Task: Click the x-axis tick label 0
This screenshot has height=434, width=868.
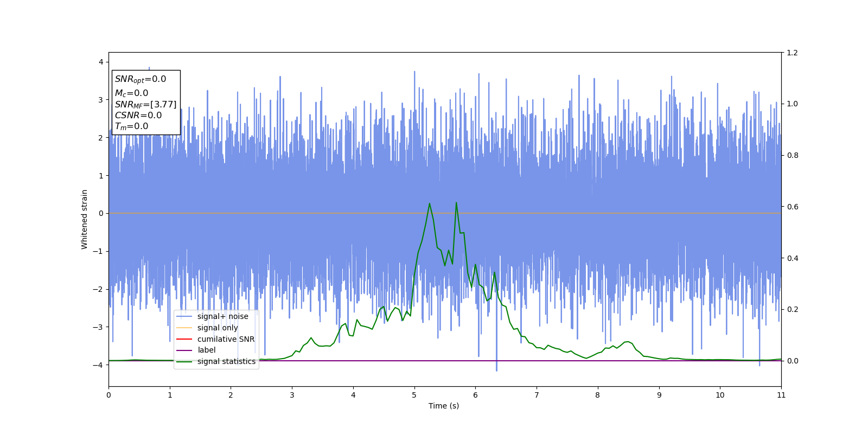Action: click(x=108, y=395)
